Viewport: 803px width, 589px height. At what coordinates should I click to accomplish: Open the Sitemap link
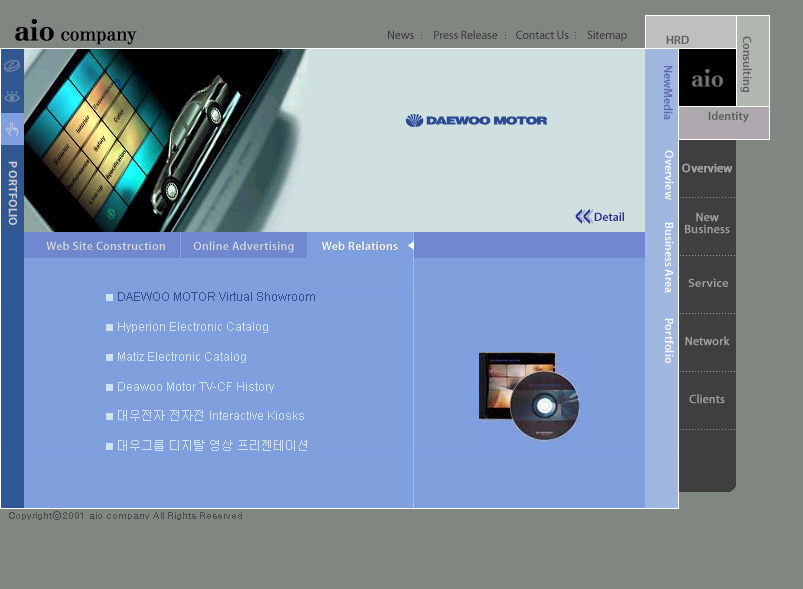607,35
